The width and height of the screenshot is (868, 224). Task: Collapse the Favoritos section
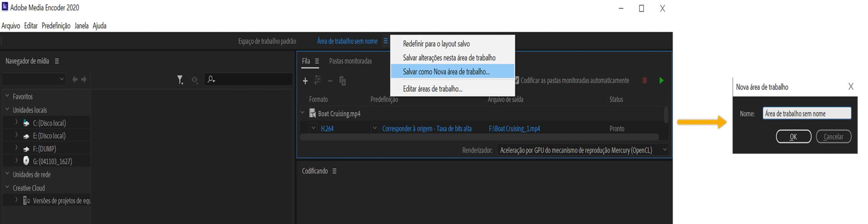7,96
